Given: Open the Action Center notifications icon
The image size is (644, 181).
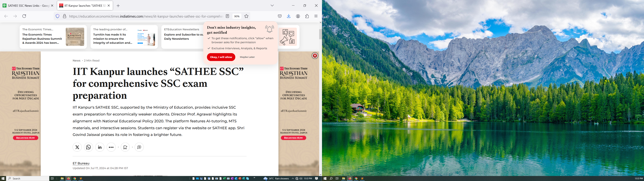Looking at the screenshot, I should click(316, 178).
